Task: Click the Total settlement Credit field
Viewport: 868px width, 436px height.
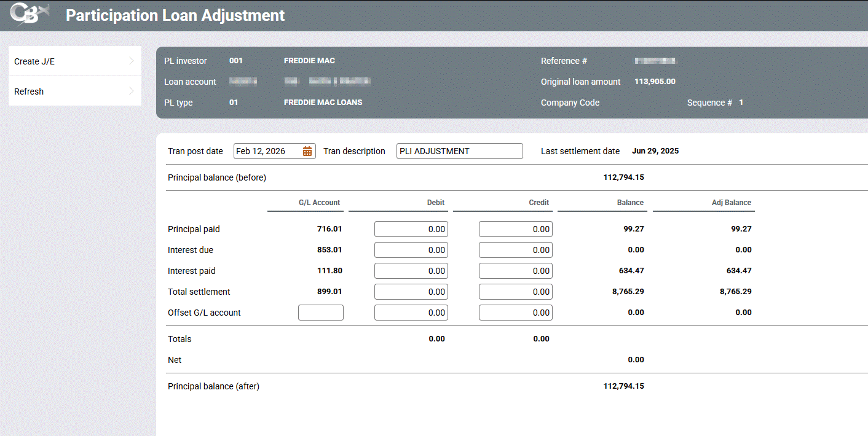Action: point(515,292)
